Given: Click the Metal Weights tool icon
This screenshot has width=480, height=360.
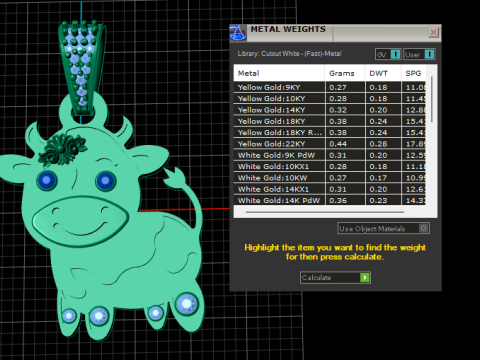Looking at the screenshot, I should coord(238,33).
